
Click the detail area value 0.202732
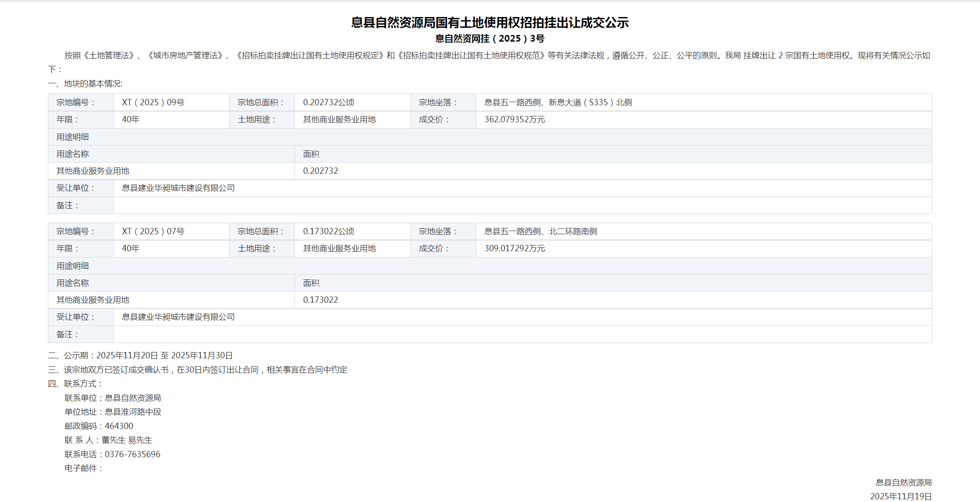(x=320, y=171)
